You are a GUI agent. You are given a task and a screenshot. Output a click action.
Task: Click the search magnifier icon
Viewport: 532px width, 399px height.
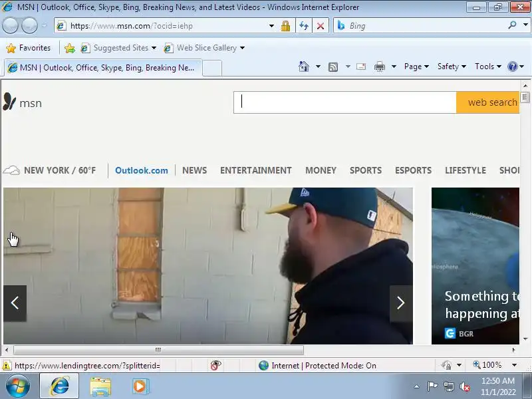click(x=512, y=25)
